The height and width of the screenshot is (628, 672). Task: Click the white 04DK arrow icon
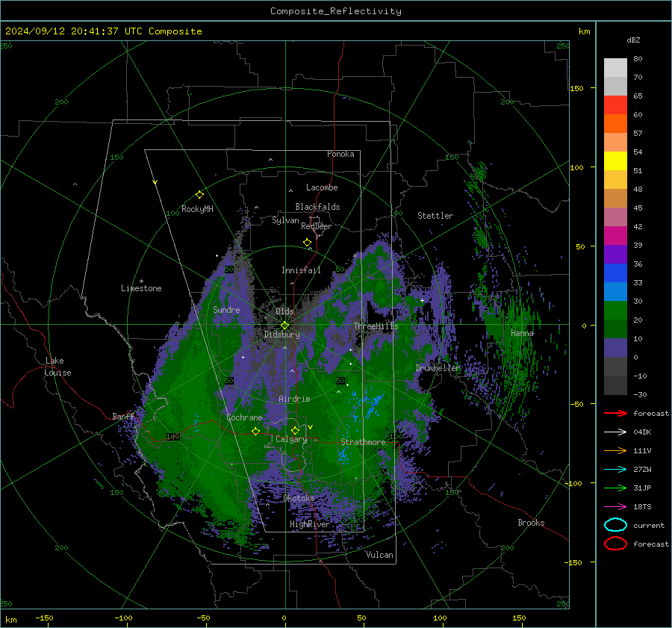(615, 432)
